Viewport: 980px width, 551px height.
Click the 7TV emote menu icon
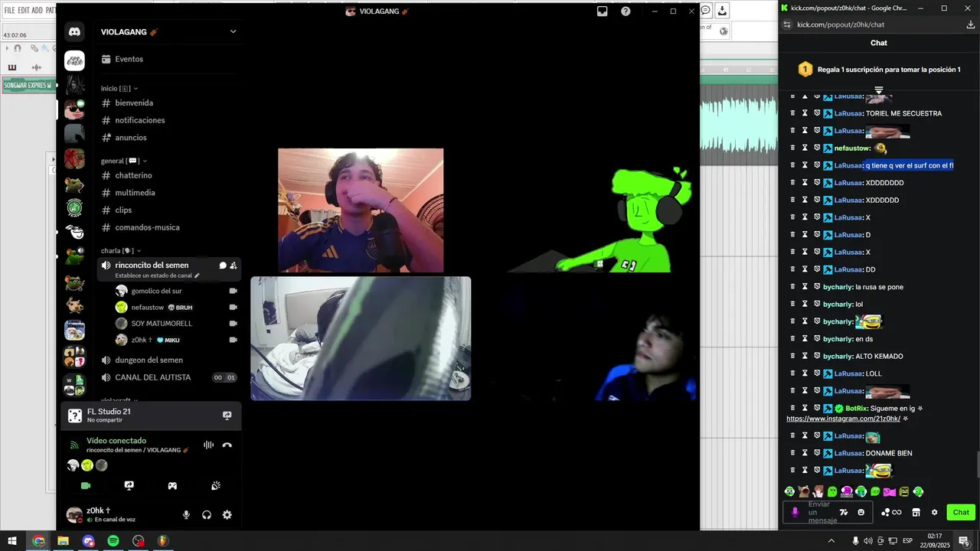click(x=844, y=512)
